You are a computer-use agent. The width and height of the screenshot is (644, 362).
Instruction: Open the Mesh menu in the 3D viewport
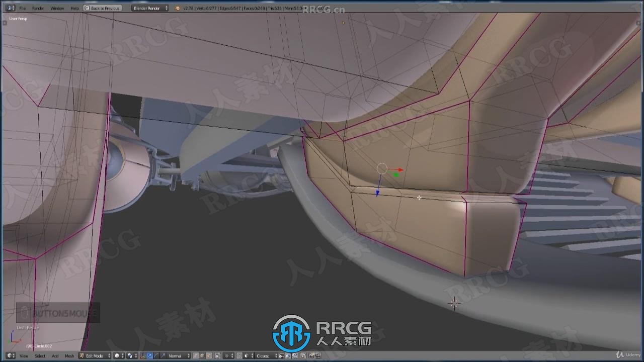(x=69, y=356)
